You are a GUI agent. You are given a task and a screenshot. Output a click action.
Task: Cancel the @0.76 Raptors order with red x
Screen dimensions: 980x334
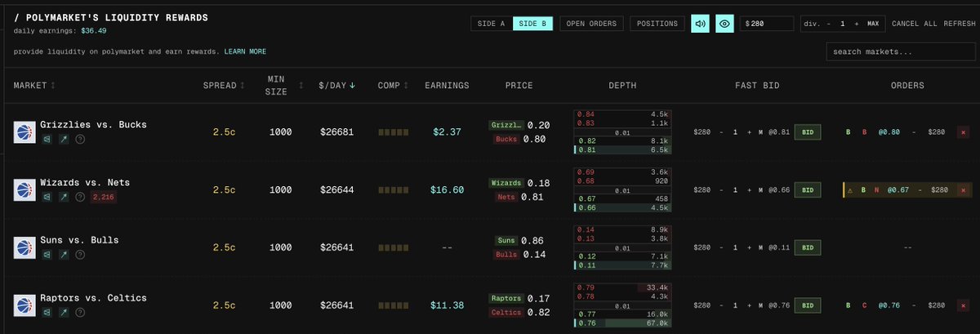pyautogui.click(x=963, y=305)
